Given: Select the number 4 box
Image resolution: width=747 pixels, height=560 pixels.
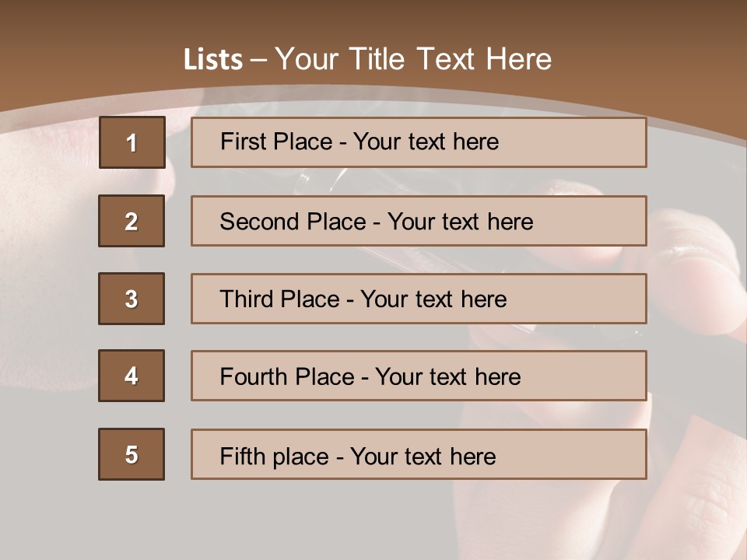Looking at the screenshot, I should [132, 376].
